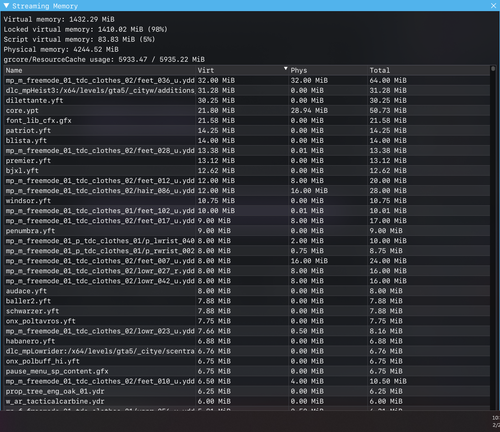Collapse the Streaming Memory window triangle

point(6,5)
